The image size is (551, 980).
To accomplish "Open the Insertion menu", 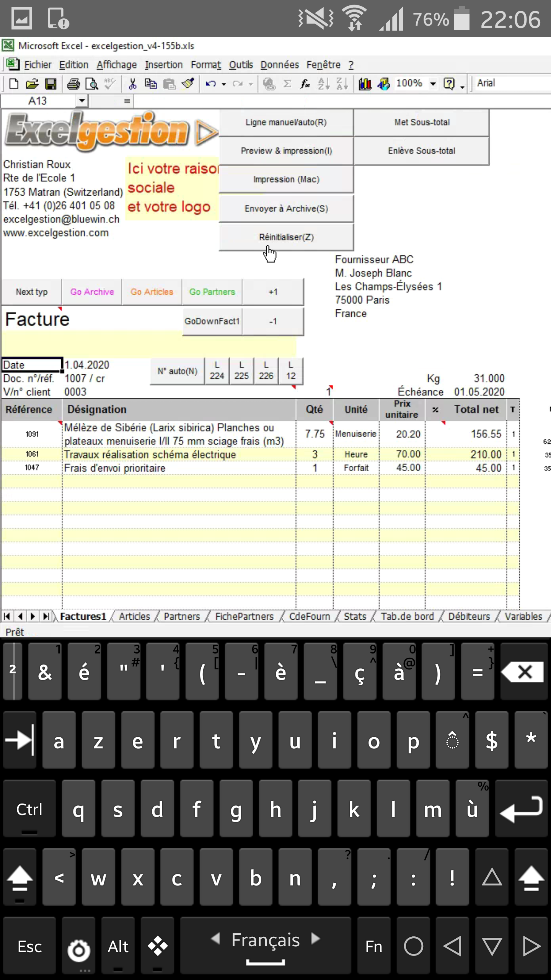I will pyautogui.click(x=163, y=65).
